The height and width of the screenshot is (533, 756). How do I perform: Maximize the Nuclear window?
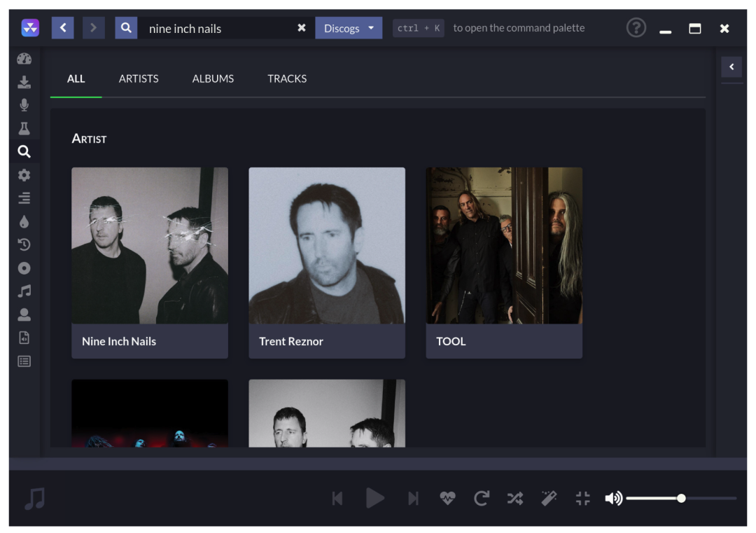coord(695,29)
